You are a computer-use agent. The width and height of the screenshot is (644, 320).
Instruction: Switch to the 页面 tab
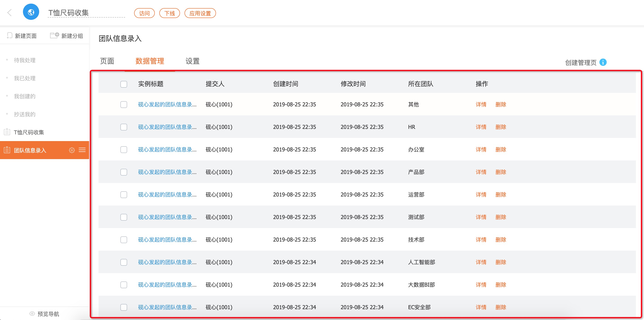tap(107, 61)
